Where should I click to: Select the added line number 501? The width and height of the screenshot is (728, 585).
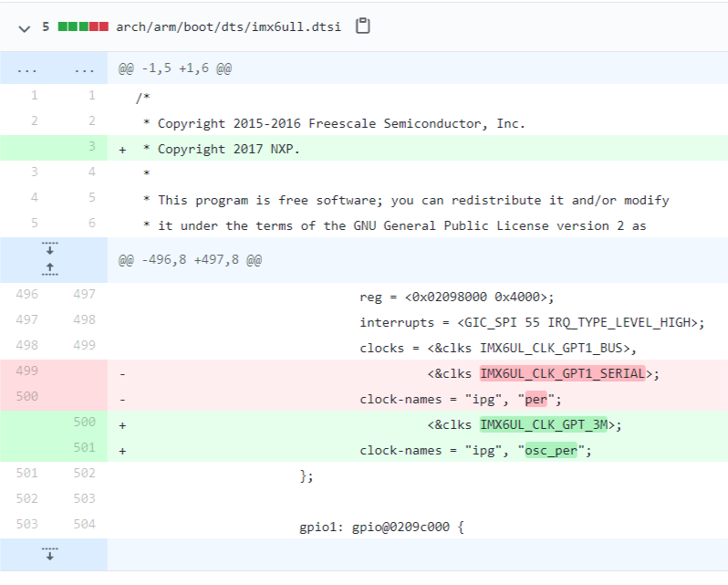click(84, 447)
